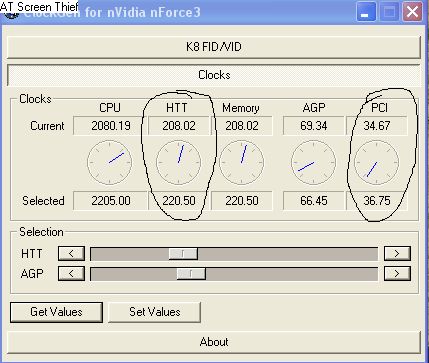The image size is (429, 363).
Task: Click the Get Values button
Action: [x=56, y=312]
